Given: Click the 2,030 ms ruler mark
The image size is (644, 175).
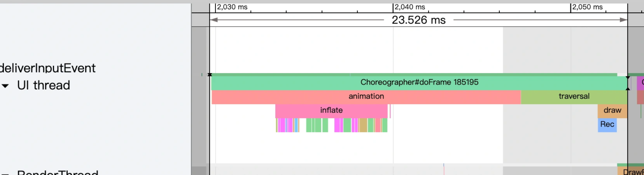Looking at the screenshot, I should pos(232,7).
